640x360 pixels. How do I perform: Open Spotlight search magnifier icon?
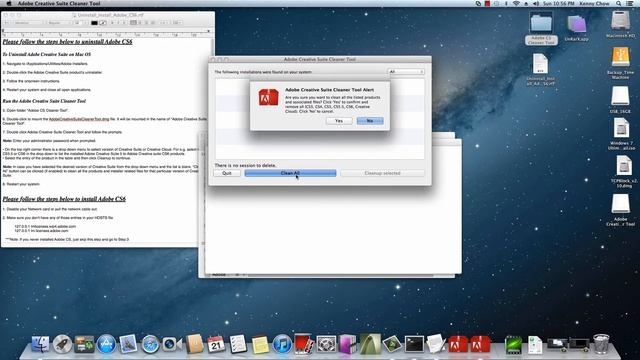pos(619,4)
